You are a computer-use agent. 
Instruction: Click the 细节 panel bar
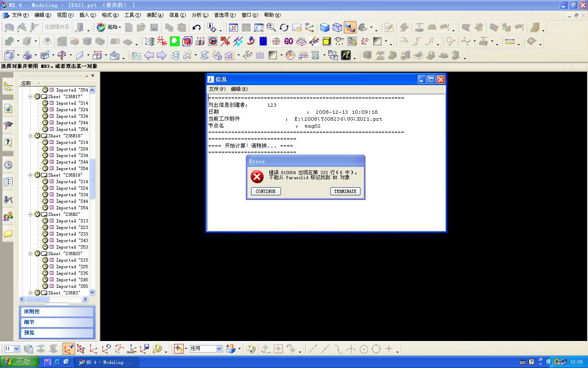(57, 322)
